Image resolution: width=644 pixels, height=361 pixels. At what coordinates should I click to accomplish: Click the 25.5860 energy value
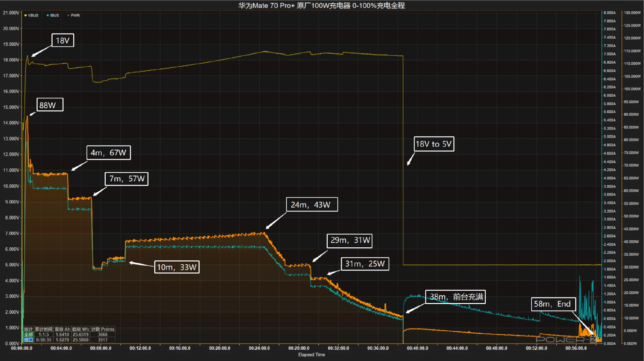click(x=80, y=340)
